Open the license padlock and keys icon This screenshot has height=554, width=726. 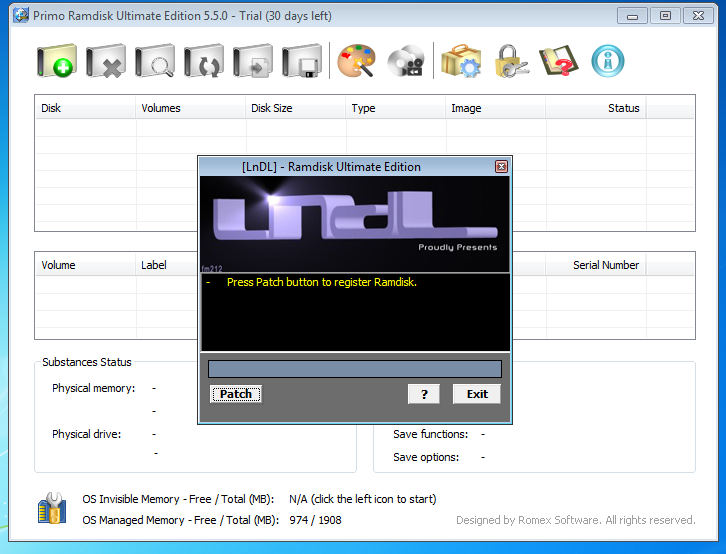[x=511, y=61]
